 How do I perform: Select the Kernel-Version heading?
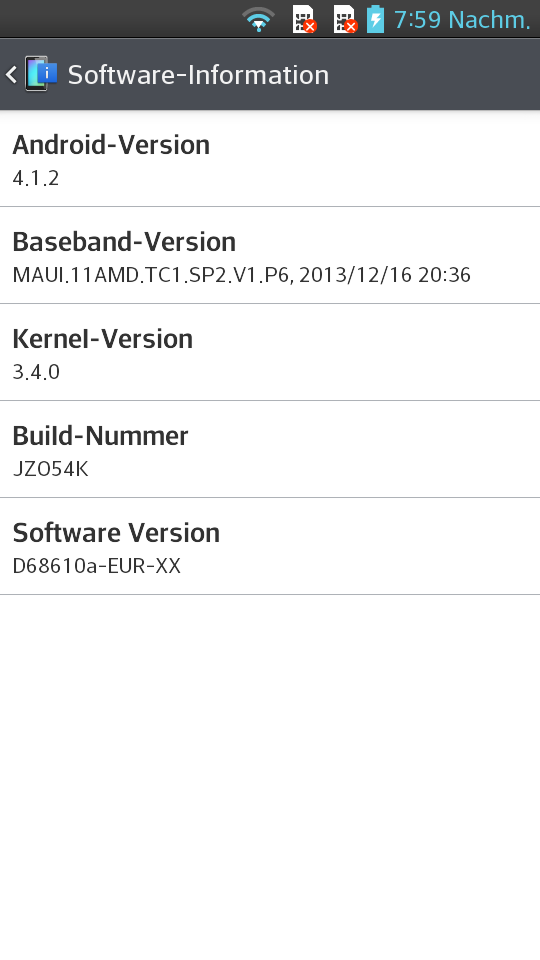(x=102, y=339)
